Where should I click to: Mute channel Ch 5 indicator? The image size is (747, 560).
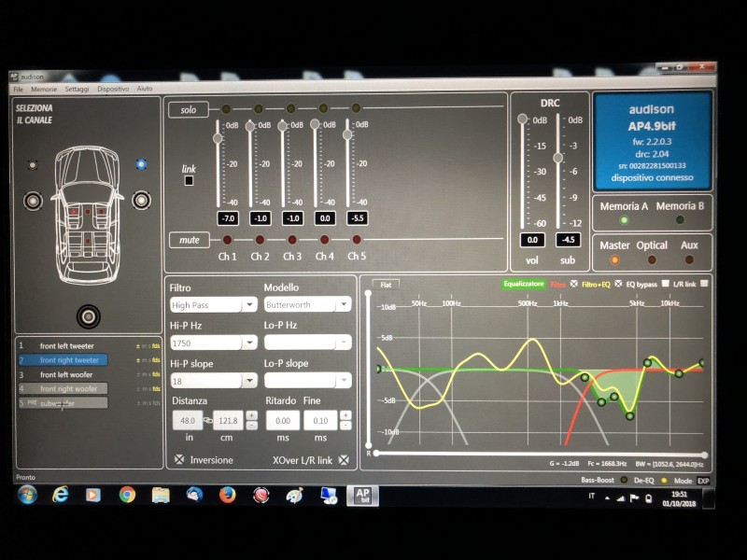(357, 240)
